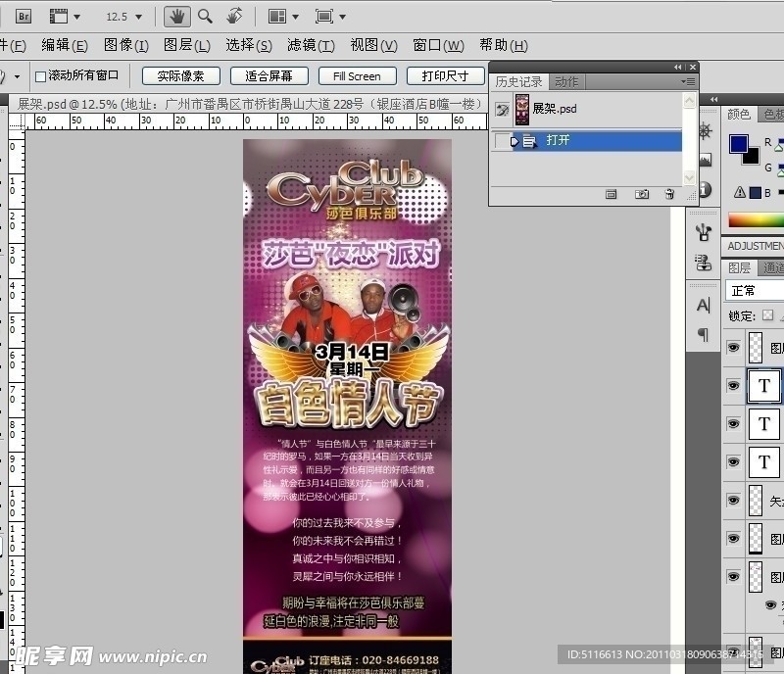Open the tool preset picker arrow
This screenshot has width=784, height=674.
pos(17,77)
